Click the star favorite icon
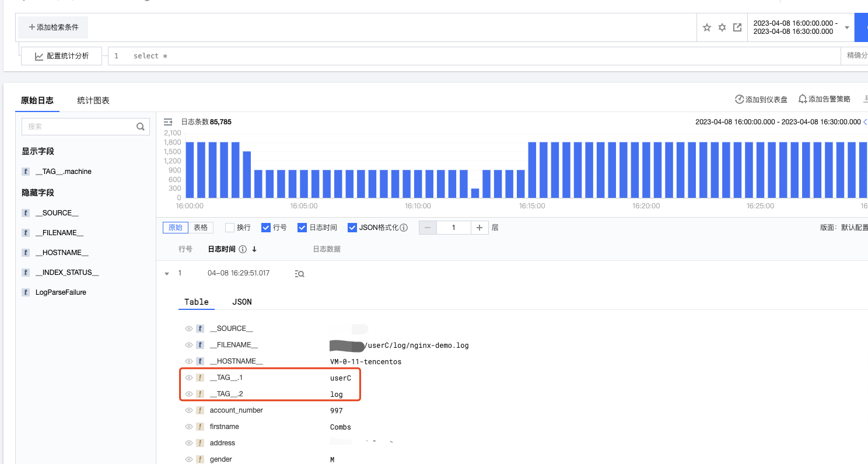Screen dimensions: 868x464 point(707,27)
